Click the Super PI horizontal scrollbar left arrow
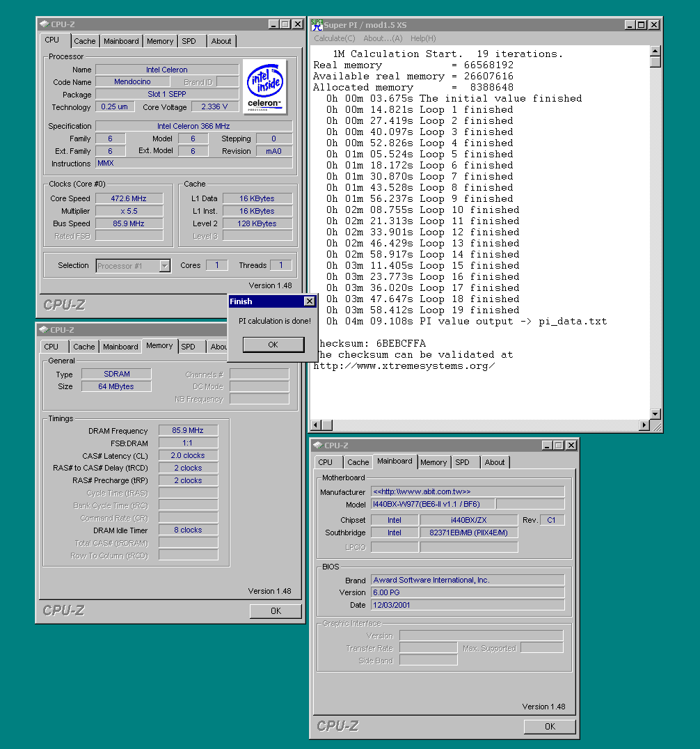Viewport: 700px width, 749px height. pos(316,425)
